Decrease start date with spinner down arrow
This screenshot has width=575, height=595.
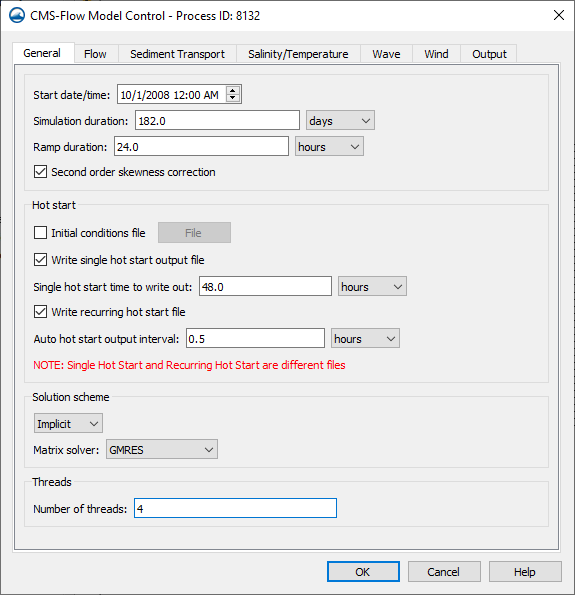tap(233, 98)
